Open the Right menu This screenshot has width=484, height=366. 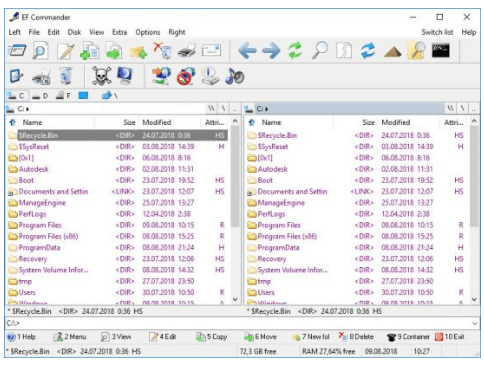(177, 32)
